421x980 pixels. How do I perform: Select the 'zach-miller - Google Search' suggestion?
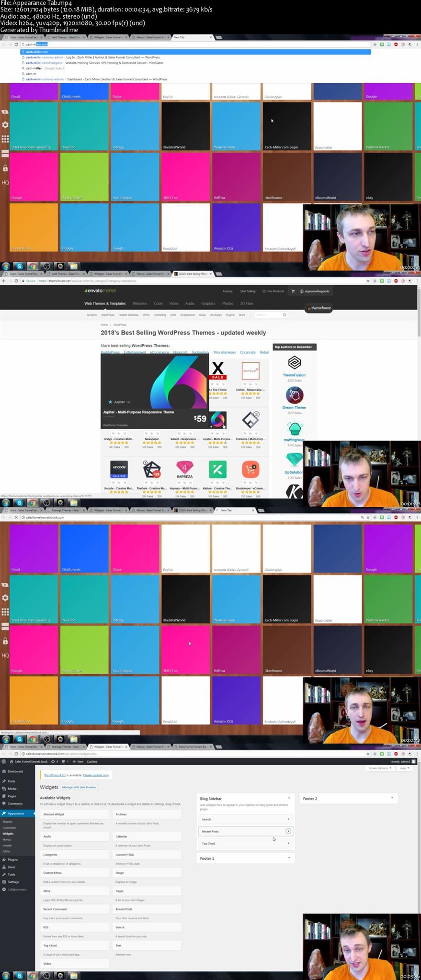click(x=195, y=68)
